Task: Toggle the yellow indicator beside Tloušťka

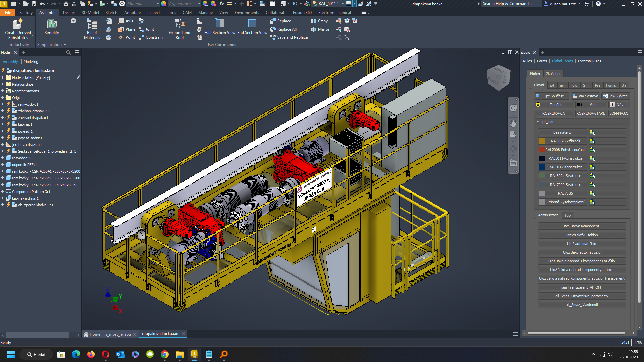Action: pyautogui.click(x=538, y=104)
